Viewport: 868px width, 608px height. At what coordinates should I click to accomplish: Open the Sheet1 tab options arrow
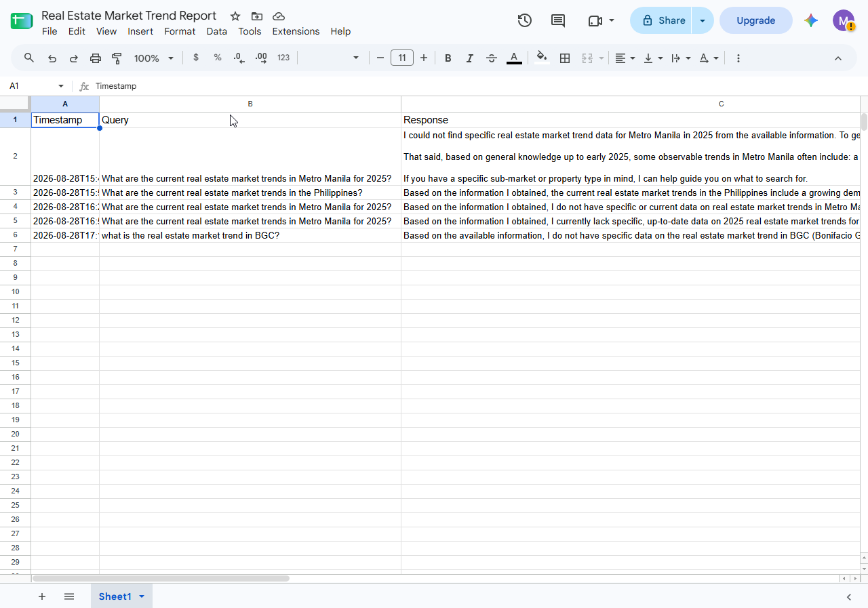click(x=142, y=596)
